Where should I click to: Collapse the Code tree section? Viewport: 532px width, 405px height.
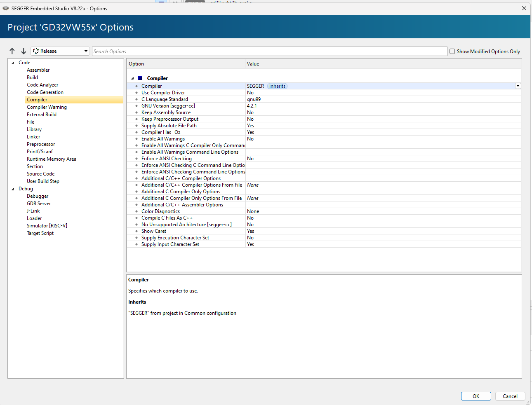(x=13, y=63)
